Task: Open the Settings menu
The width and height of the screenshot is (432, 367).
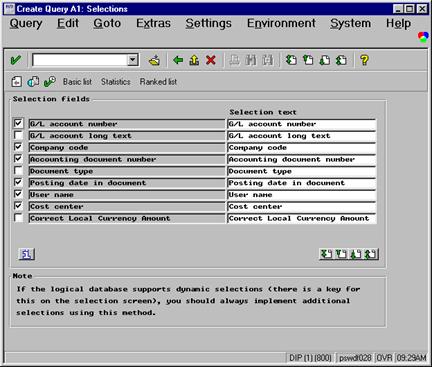Action: (209, 24)
